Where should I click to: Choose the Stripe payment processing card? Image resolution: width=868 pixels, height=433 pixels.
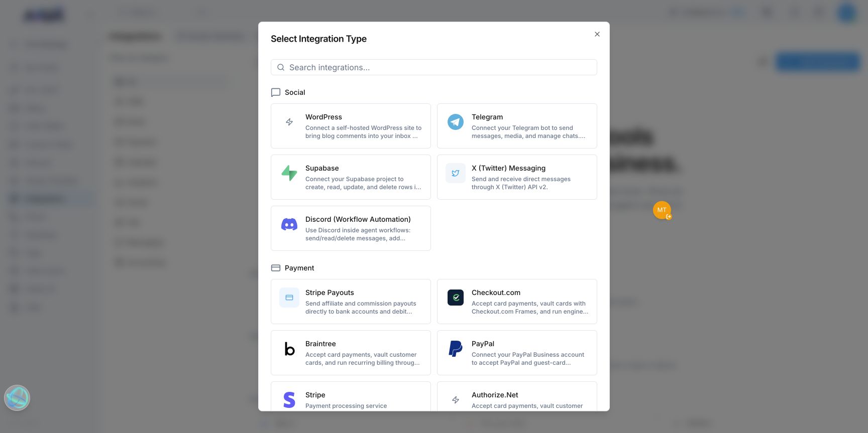(351, 396)
